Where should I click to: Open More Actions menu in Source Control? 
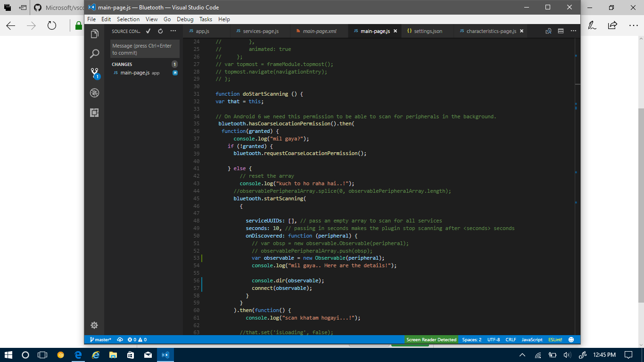click(x=173, y=31)
